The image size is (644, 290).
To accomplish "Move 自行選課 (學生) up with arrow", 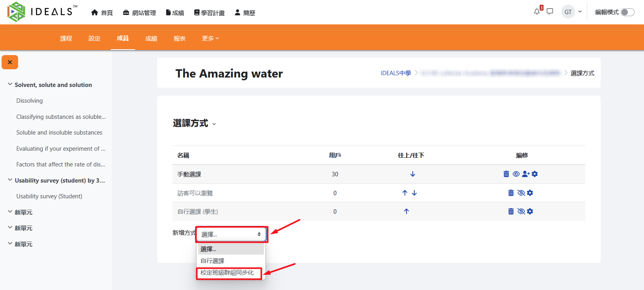I will [406, 211].
